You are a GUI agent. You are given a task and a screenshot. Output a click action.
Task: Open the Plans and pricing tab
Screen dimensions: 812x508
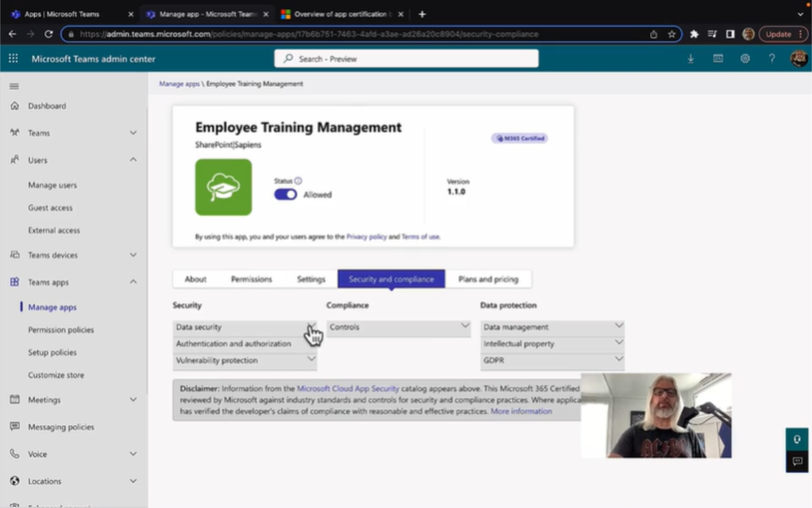point(489,279)
